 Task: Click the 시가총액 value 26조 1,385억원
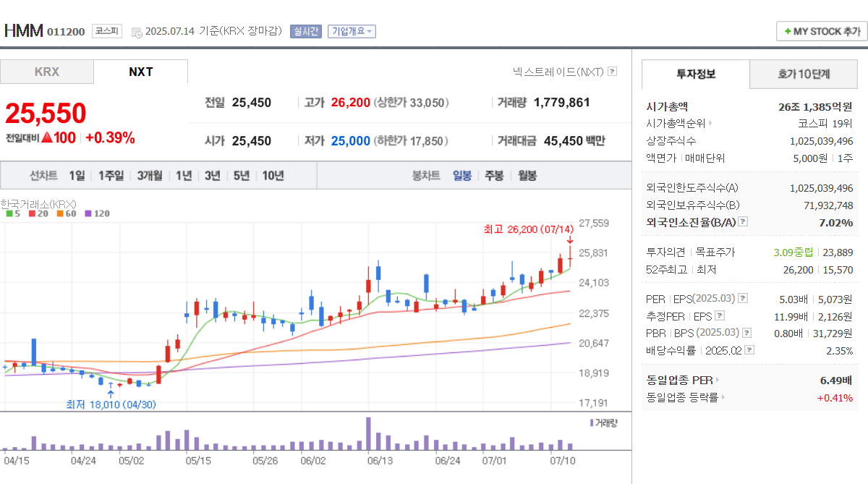coord(816,106)
